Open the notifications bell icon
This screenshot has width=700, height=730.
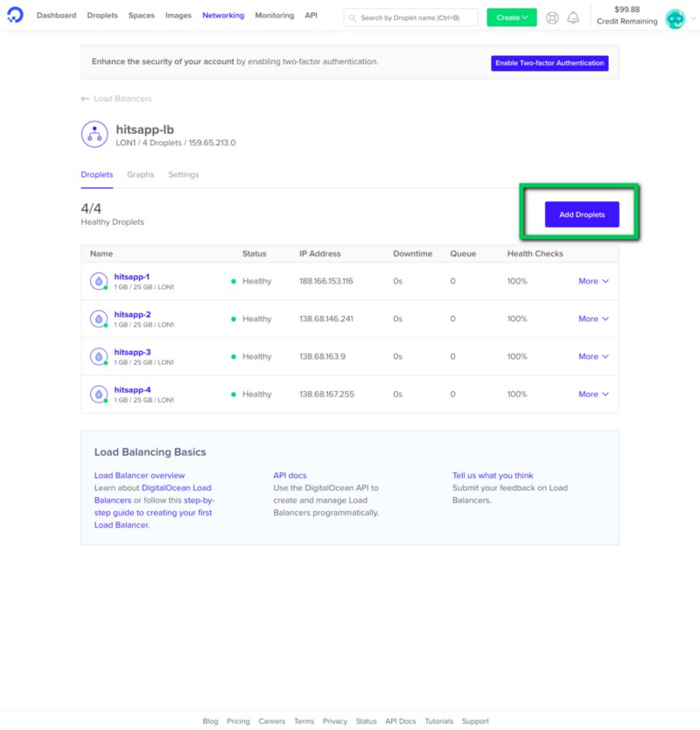(573, 18)
